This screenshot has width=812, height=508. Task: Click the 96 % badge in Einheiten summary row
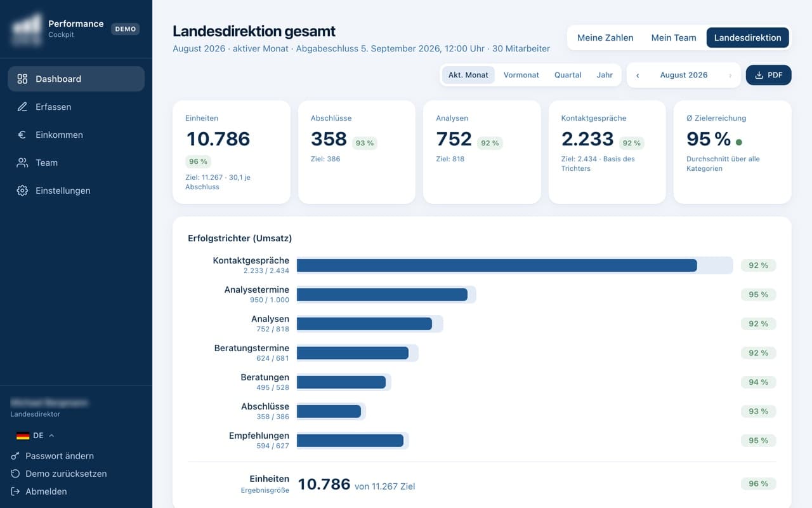pyautogui.click(x=758, y=484)
